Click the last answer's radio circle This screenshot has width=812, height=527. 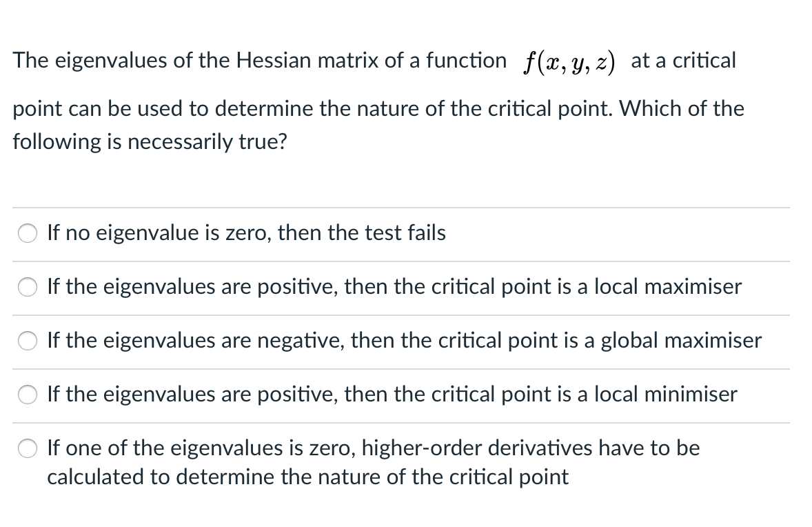pos(27,448)
